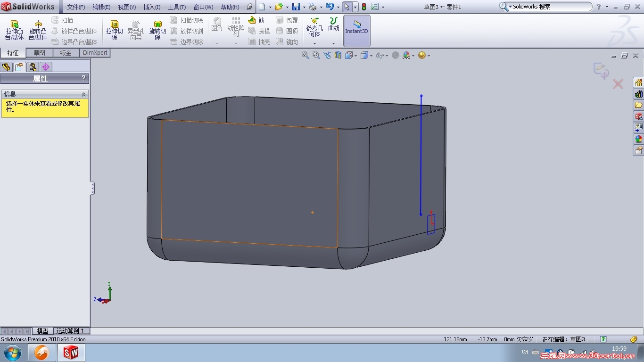Toggle the Instant3D button
This screenshot has height=362, width=644.
point(356,31)
